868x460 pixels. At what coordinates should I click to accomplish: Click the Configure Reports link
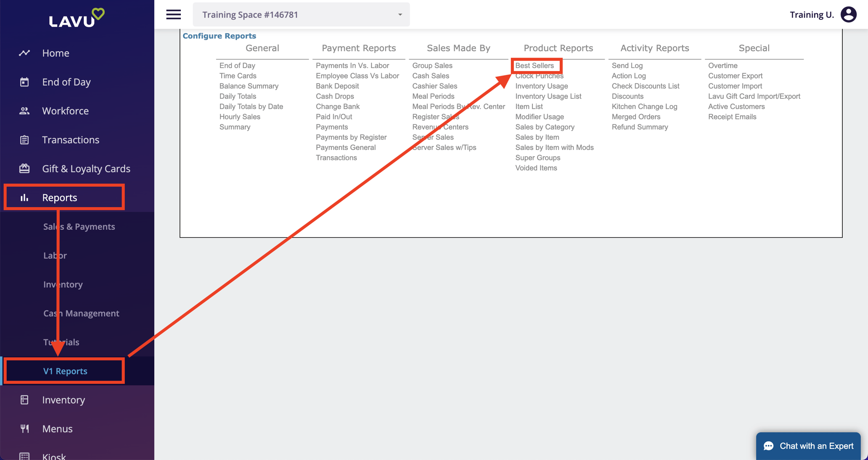219,36
